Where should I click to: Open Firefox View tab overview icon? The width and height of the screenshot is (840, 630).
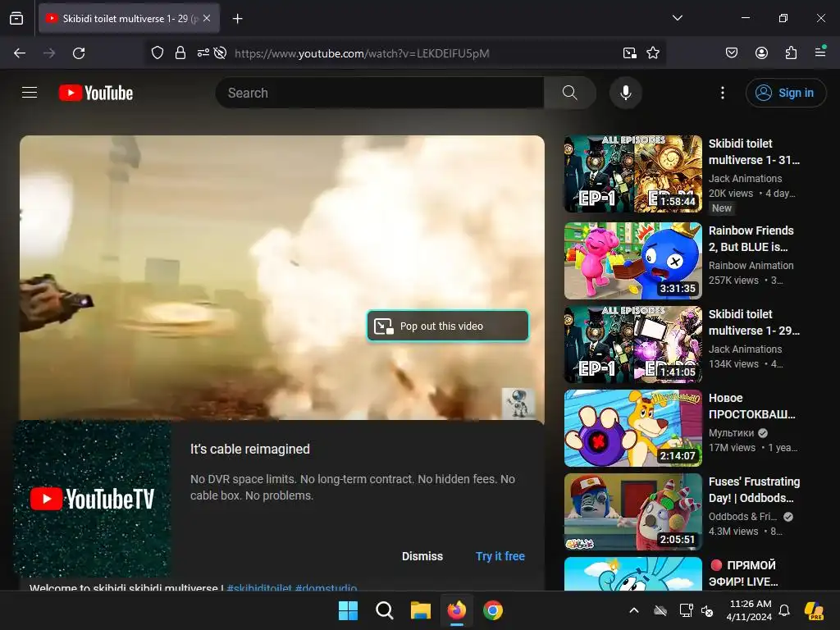(x=16, y=18)
